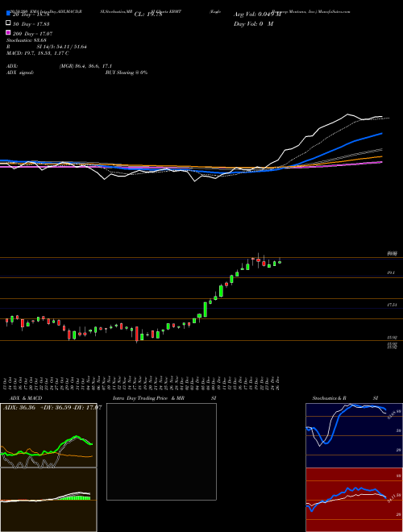Screen dimensions: 403x532
Task: Click the empty Intra Day Trading Price chart box
Action: tap(161, 451)
